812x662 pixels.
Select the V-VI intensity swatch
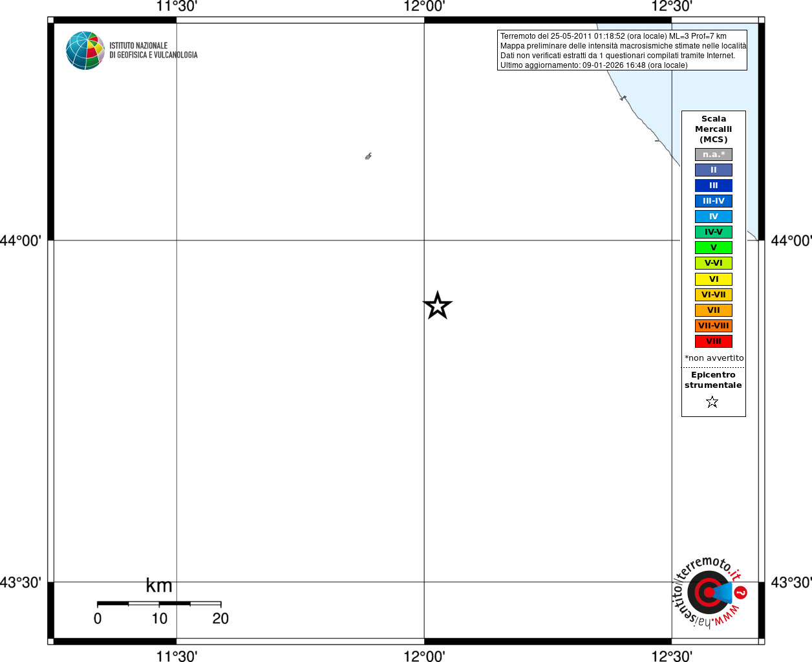pyautogui.click(x=714, y=263)
